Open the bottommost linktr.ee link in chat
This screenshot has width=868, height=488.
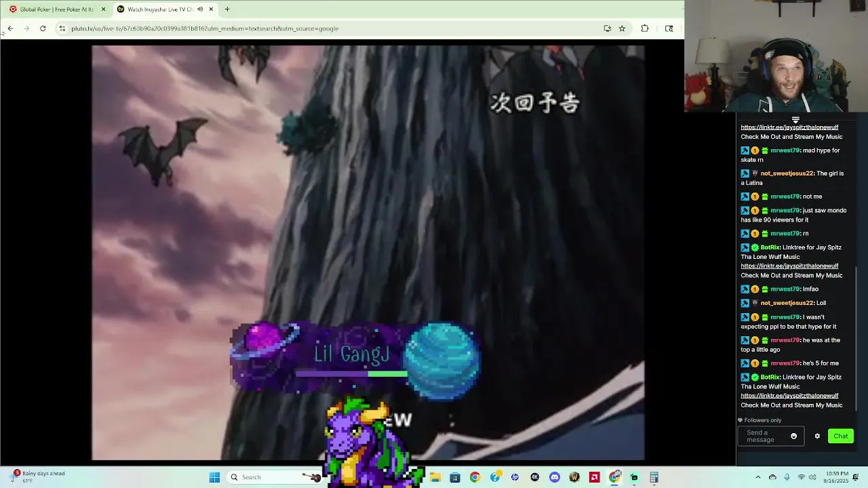tap(789, 396)
